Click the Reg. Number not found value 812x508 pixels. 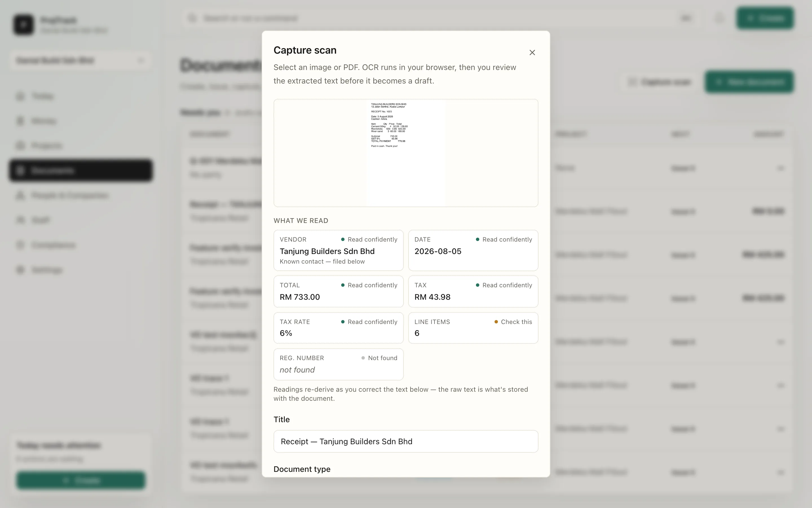click(x=297, y=370)
